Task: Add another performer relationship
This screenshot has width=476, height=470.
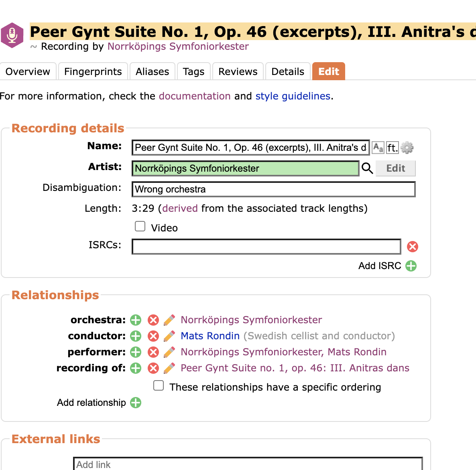Action: click(x=136, y=352)
